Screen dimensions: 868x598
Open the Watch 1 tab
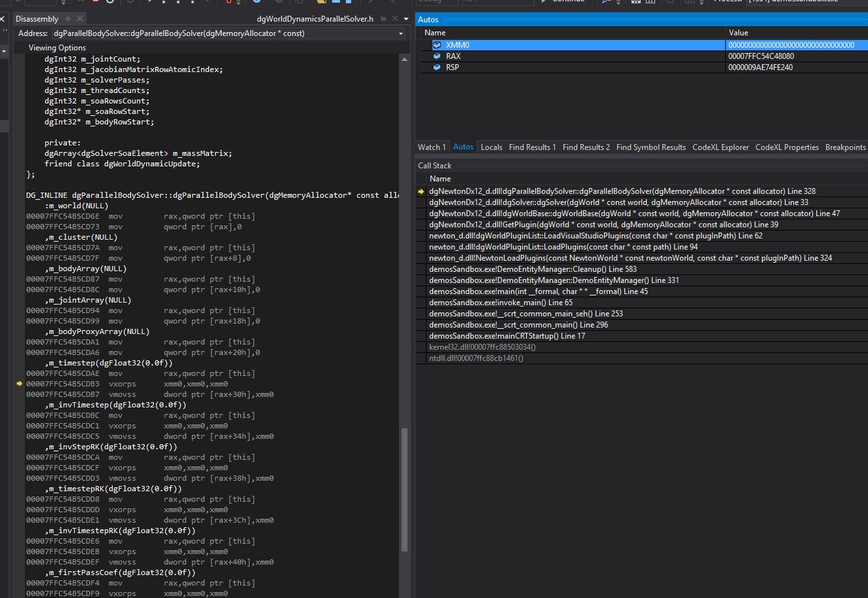click(432, 147)
